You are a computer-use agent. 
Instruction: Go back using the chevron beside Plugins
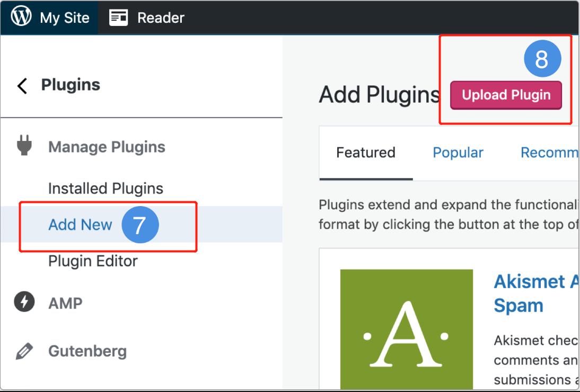pos(22,85)
